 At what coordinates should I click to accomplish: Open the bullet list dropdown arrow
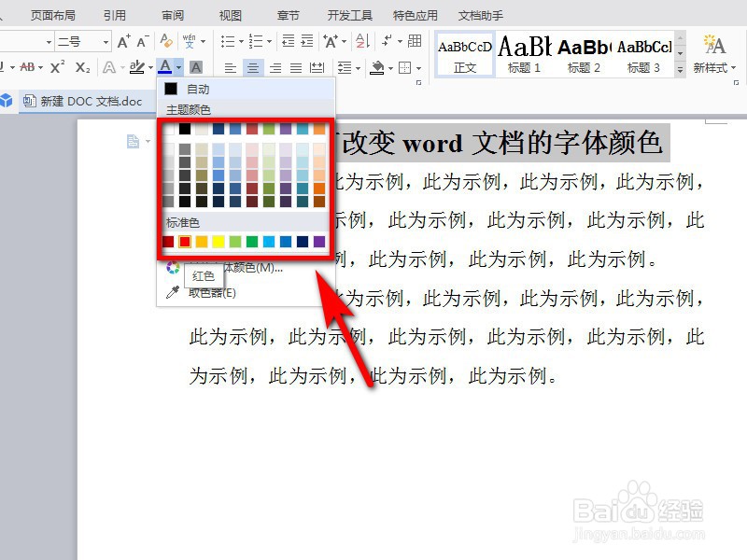pos(241,41)
